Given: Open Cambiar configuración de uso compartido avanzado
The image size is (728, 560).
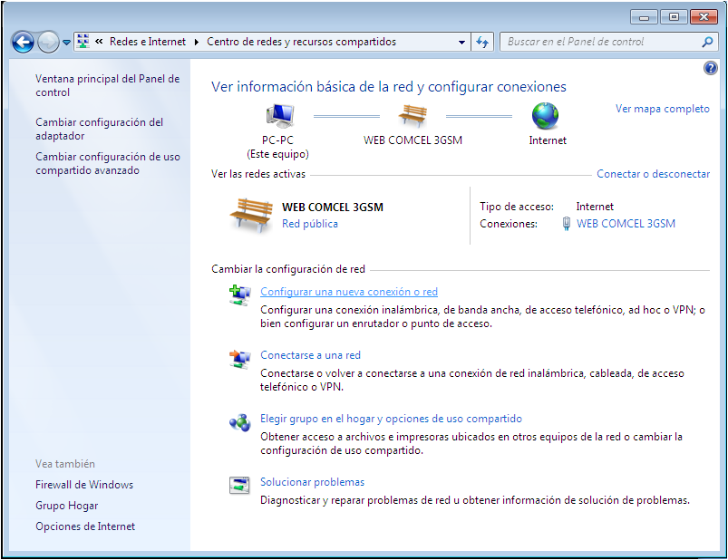Looking at the screenshot, I should pos(108,163).
